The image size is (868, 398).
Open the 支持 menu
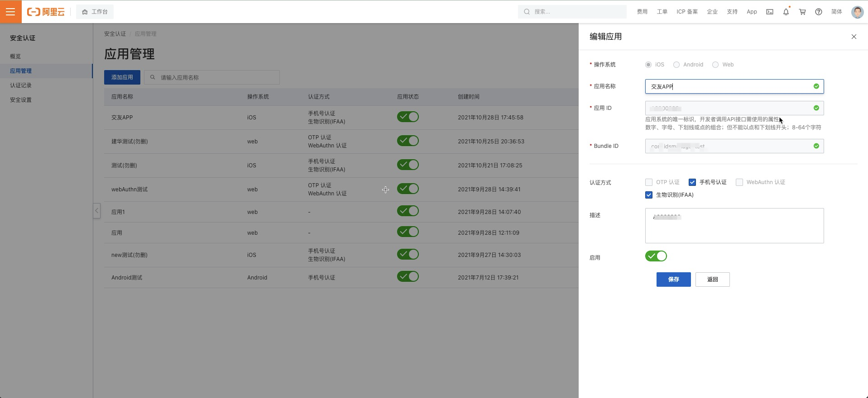[x=732, y=12]
